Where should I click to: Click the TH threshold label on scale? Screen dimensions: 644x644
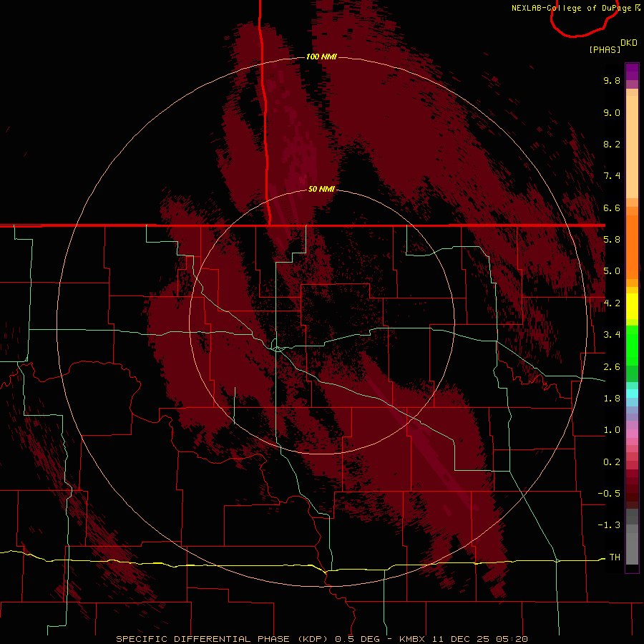pyautogui.click(x=615, y=557)
